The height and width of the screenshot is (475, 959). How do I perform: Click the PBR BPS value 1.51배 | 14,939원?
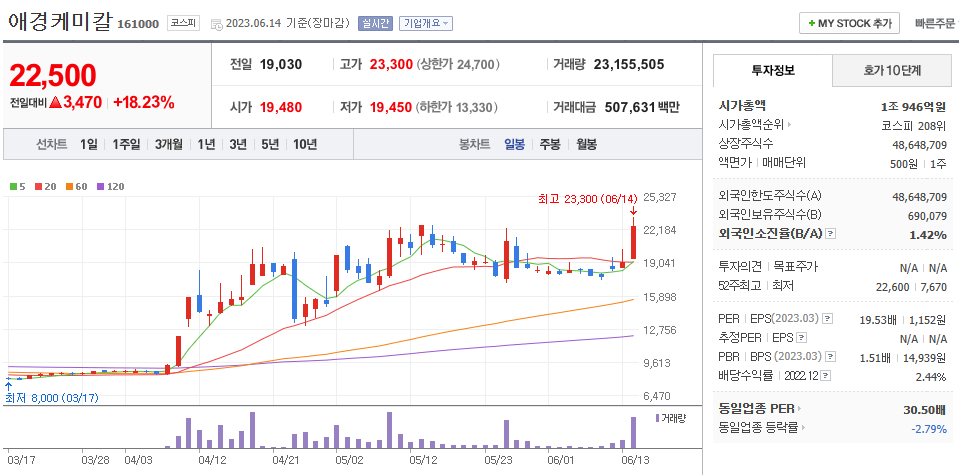[903, 358]
